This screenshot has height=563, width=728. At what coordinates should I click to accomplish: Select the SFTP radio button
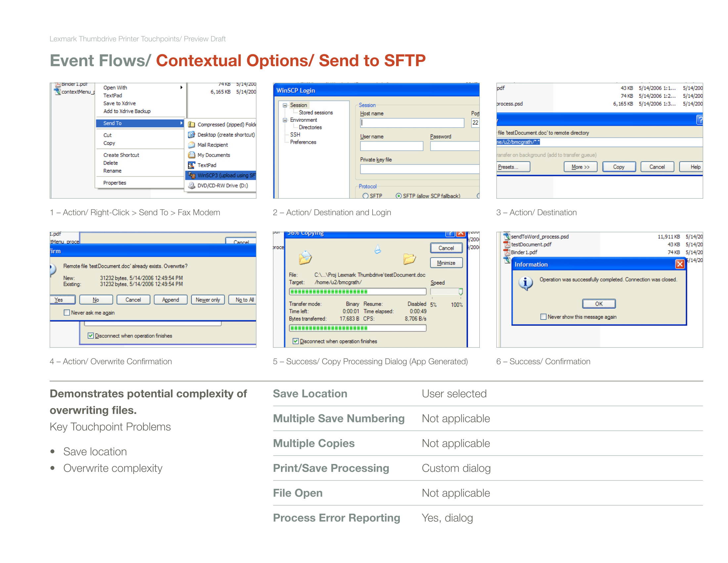click(366, 196)
